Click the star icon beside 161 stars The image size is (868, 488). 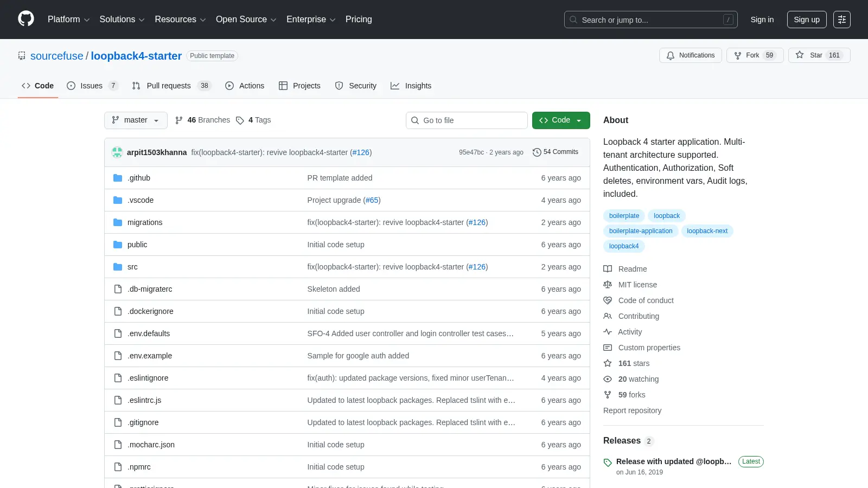tap(608, 363)
